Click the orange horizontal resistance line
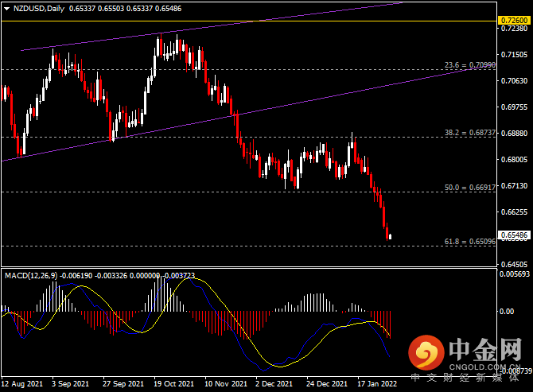 tap(239, 21)
